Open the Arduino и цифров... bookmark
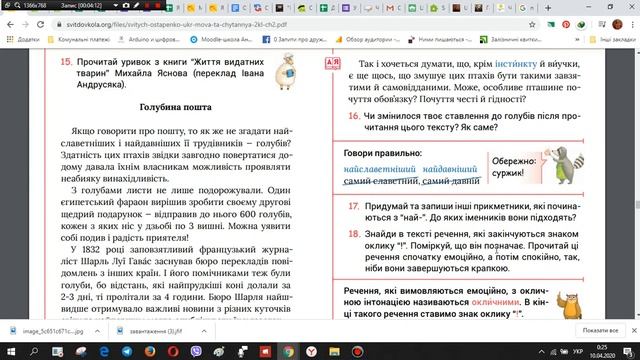The width and height of the screenshot is (640, 360). tap(149, 40)
